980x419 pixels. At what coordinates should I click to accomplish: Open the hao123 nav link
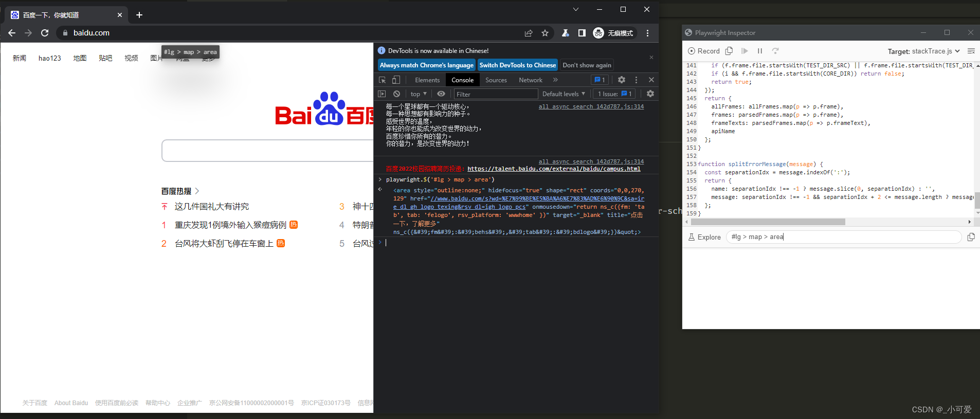pyautogui.click(x=50, y=58)
